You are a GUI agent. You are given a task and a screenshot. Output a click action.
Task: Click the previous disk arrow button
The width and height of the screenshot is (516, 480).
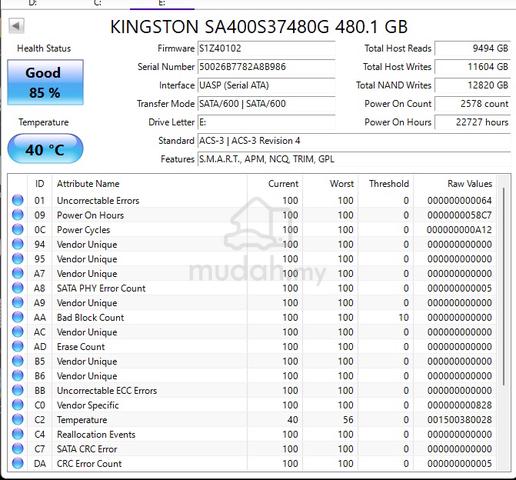click(16, 26)
